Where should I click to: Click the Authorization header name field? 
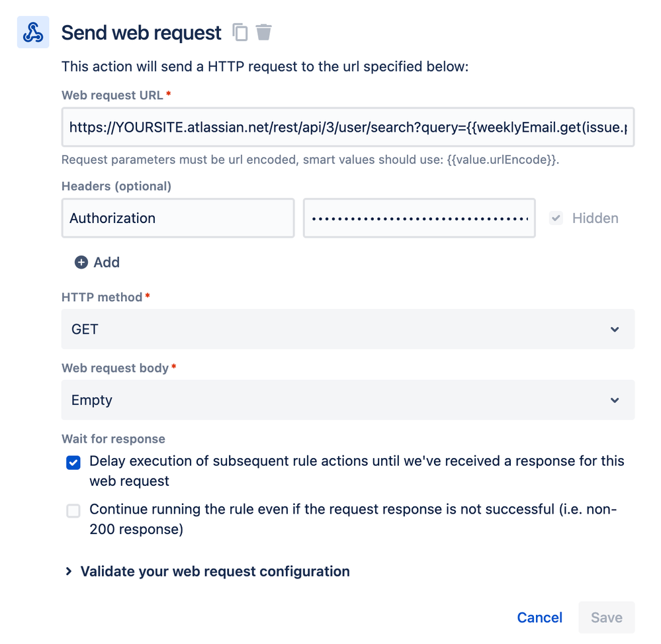[x=178, y=218]
